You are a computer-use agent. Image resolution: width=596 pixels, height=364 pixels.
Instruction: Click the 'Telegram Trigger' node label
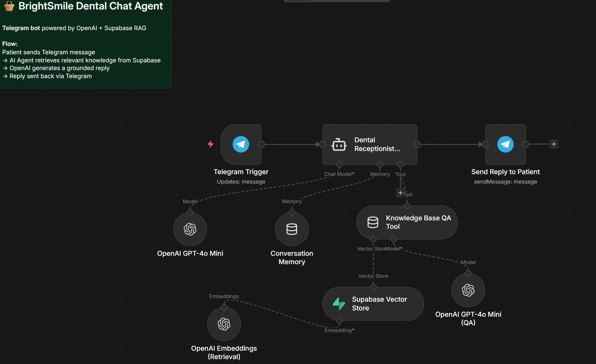tap(241, 172)
